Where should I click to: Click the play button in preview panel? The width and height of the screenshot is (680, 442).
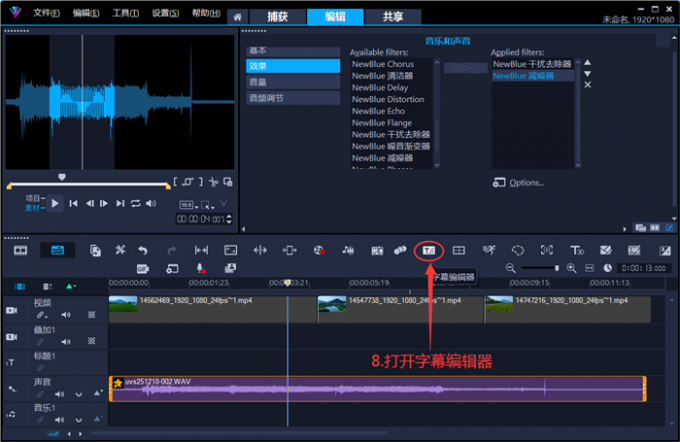click(x=56, y=203)
